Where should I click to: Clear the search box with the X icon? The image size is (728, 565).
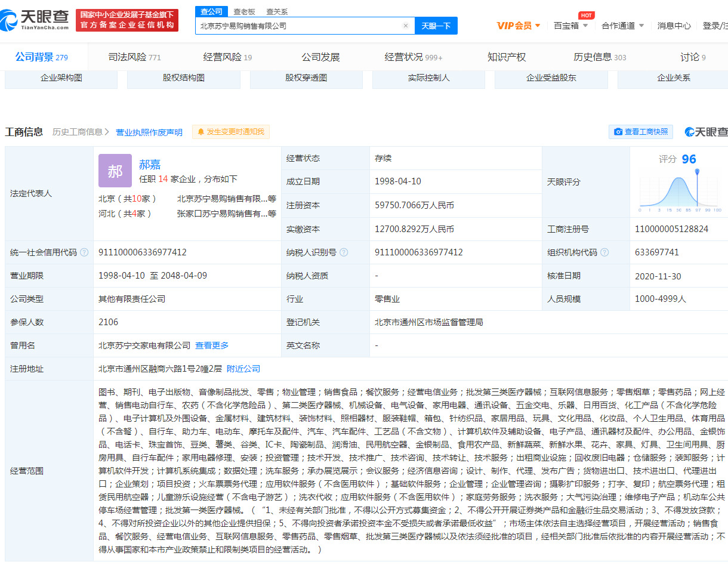pos(406,26)
